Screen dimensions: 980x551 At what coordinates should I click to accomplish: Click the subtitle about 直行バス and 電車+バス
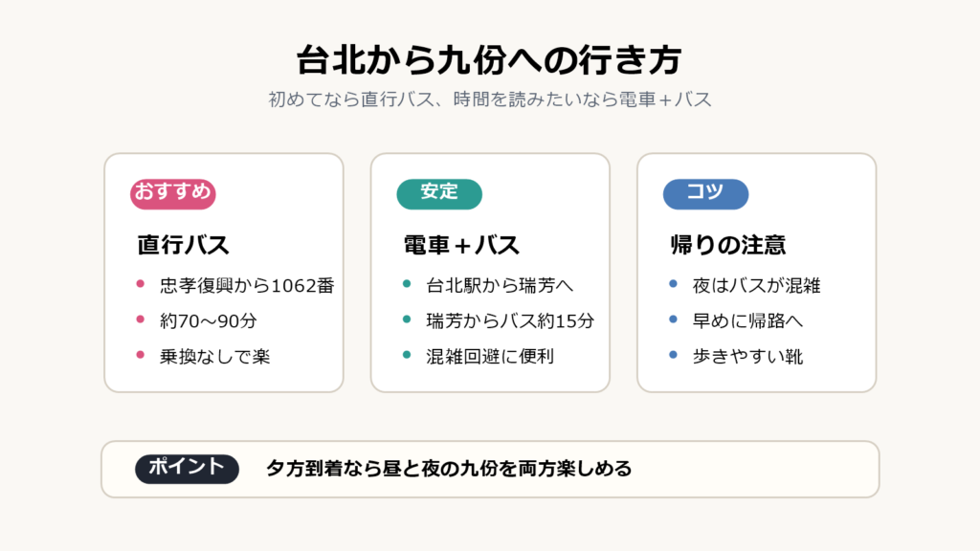[489, 99]
